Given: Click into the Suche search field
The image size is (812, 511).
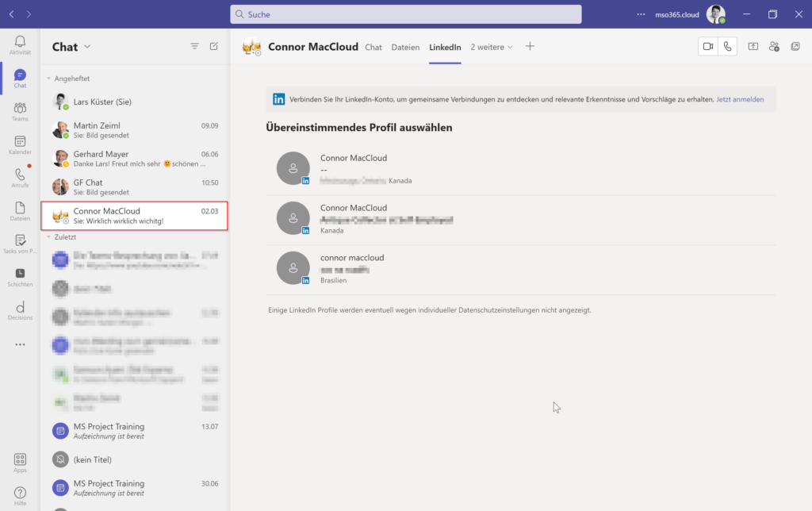Looking at the screenshot, I should click(x=405, y=13).
